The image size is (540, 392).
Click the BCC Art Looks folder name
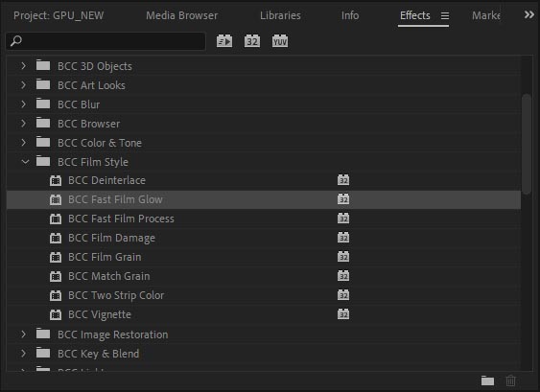(x=91, y=85)
